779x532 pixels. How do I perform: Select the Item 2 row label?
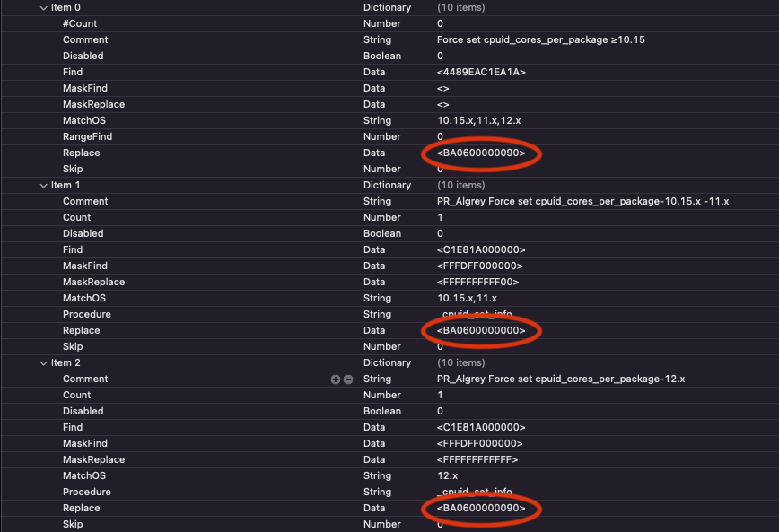tap(66, 362)
